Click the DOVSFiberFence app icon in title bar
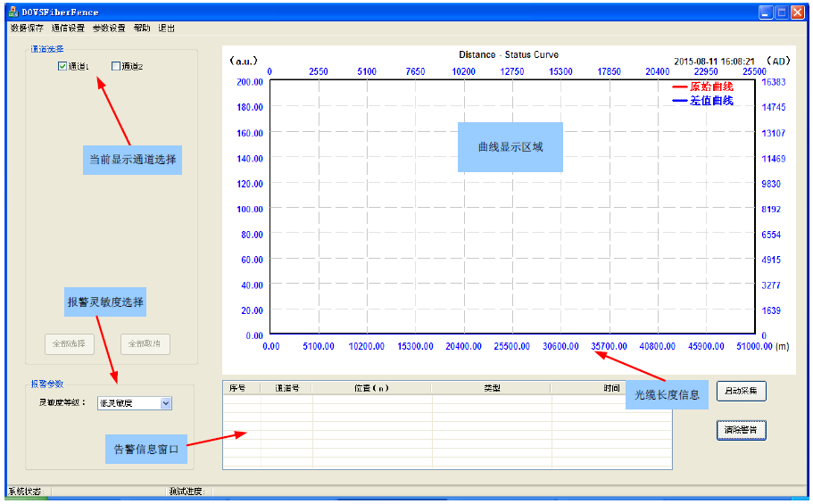The image size is (813, 504). pyautogui.click(x=12, y=12)
